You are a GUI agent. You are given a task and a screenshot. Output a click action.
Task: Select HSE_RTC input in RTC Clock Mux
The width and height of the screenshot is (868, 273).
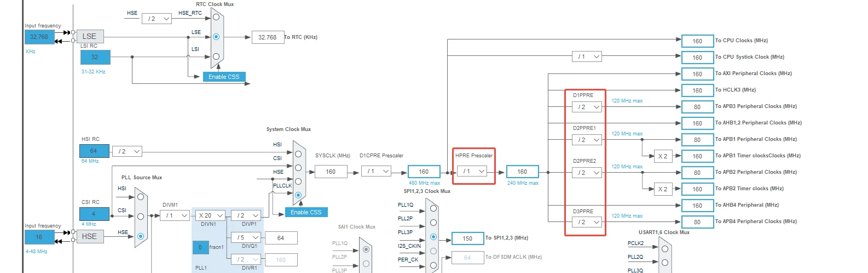point(216,17)
